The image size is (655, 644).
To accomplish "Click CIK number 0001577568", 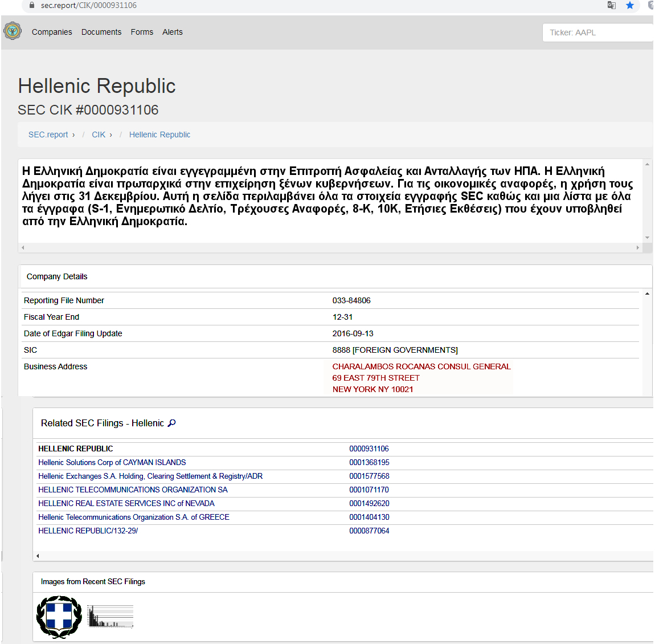I will [369, 476].
